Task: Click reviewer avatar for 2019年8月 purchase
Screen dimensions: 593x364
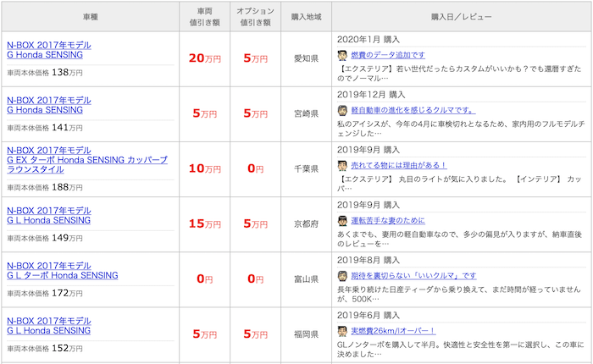Action: pyautogui.click(x=342, y=276)
